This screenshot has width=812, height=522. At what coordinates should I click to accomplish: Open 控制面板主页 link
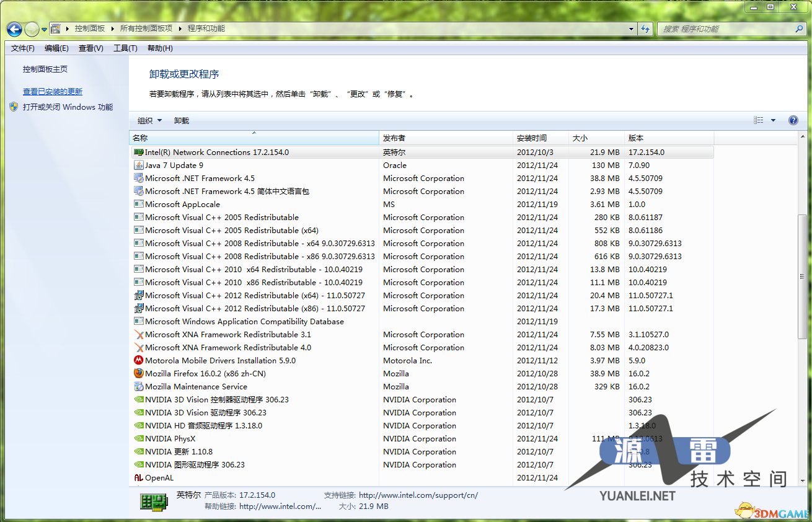point(45,69)
